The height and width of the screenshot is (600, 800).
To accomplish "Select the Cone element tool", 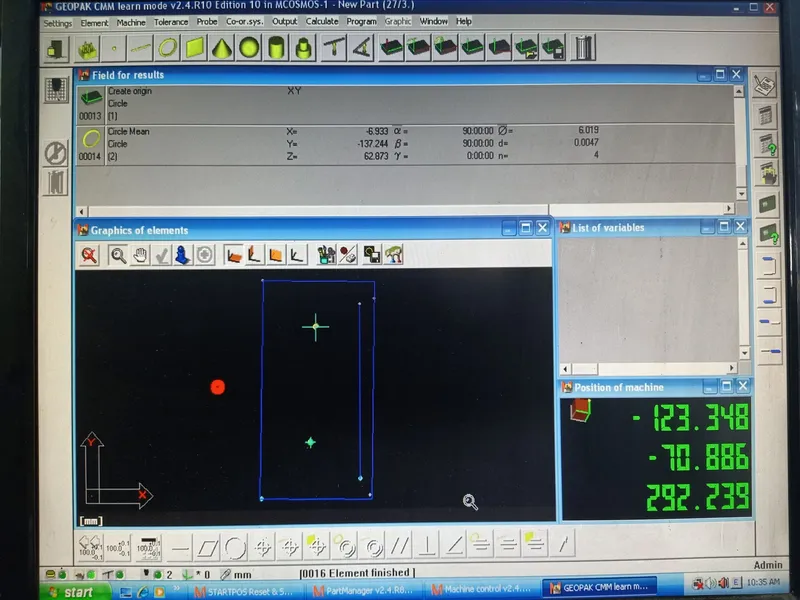I will pyautogui.click(x=222, y=48).
